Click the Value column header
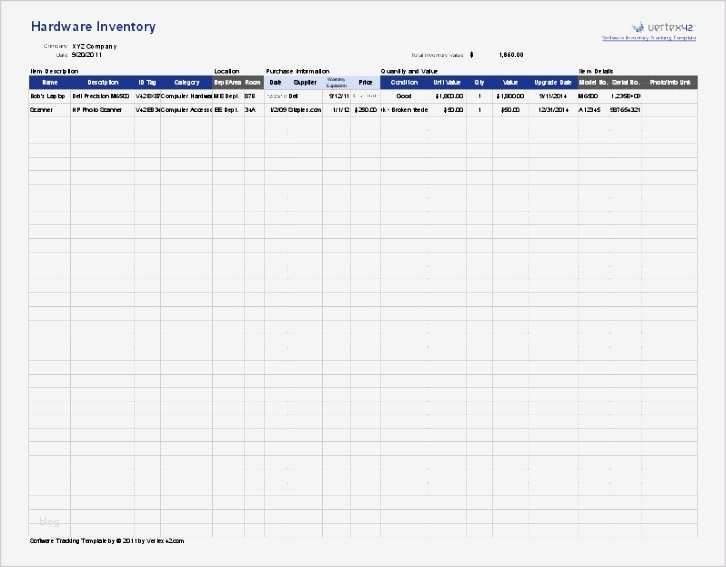Screen dimensions: 726x567 [510, 82]
